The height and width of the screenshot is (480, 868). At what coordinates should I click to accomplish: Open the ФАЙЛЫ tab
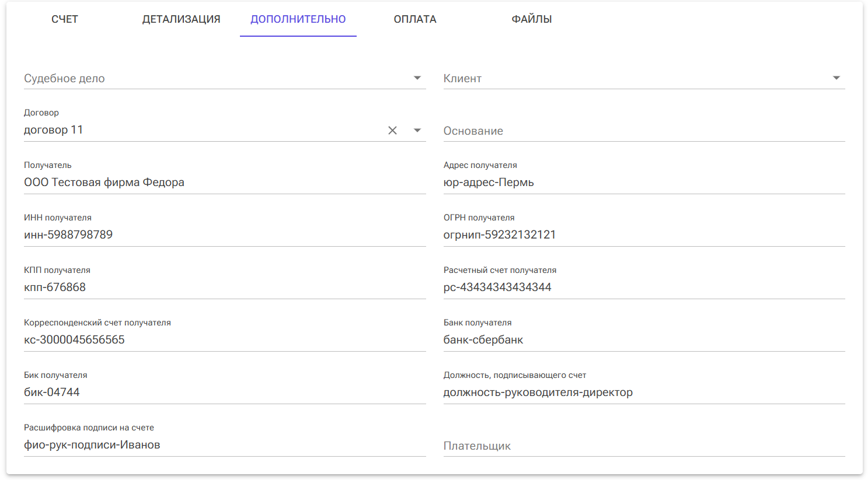pyautogui.click(x=532, y=19)
